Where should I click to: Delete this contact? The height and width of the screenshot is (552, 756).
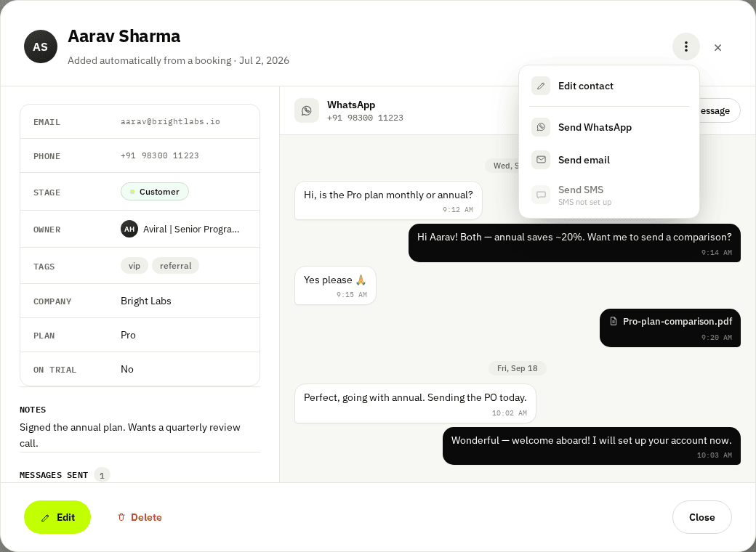point(140,517)
